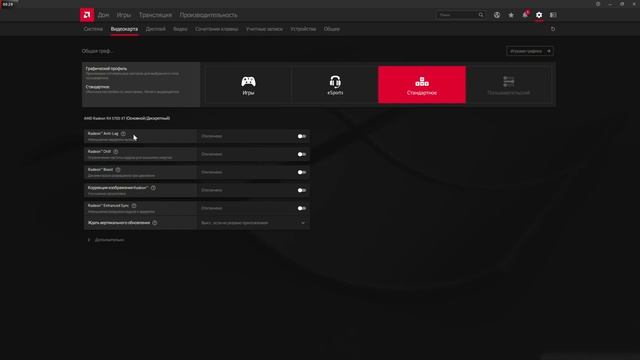Open the Производительность top menu

coord(208,15)
